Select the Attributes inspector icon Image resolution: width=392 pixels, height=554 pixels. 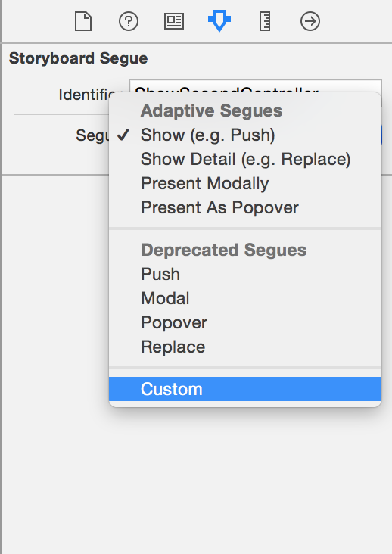point(219,21)
